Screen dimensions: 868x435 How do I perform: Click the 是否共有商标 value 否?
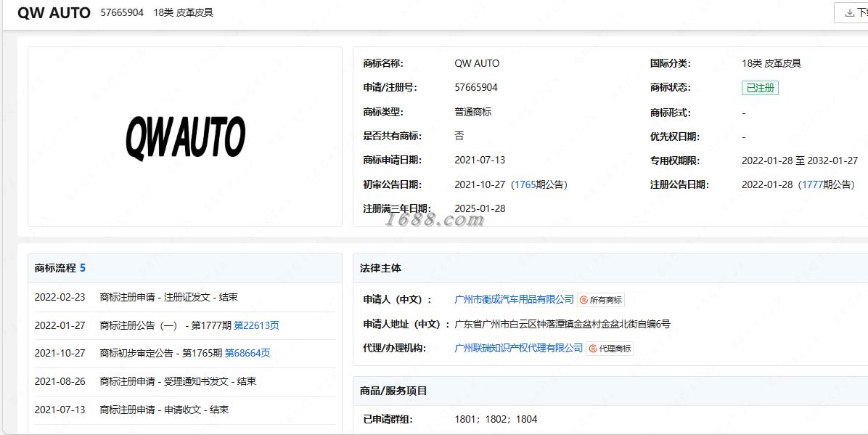[x=459, y=136]
